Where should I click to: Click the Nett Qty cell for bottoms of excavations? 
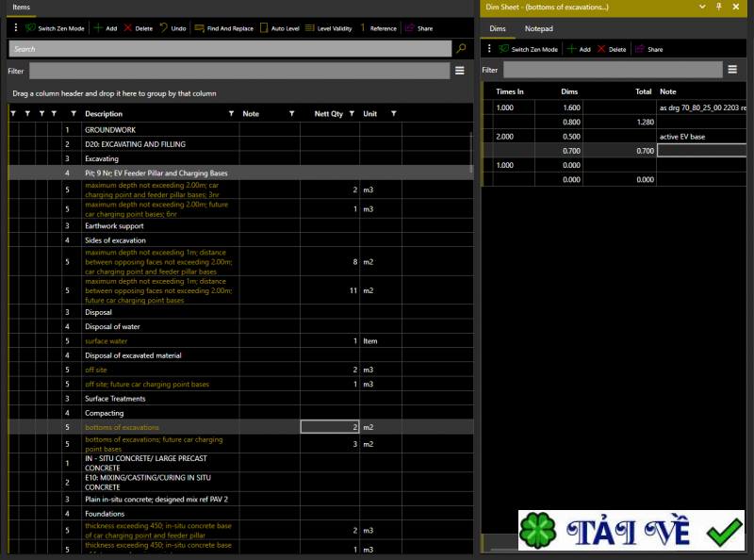(x=329, y=427)
